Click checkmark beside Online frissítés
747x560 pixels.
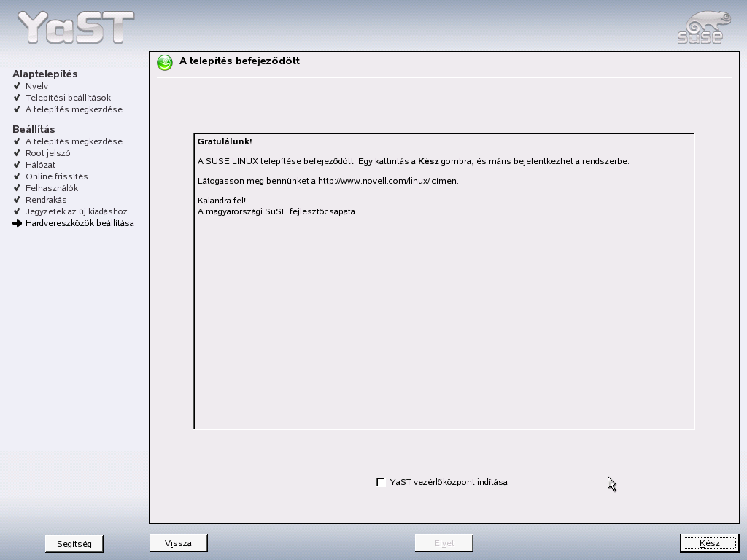(18, 176)
